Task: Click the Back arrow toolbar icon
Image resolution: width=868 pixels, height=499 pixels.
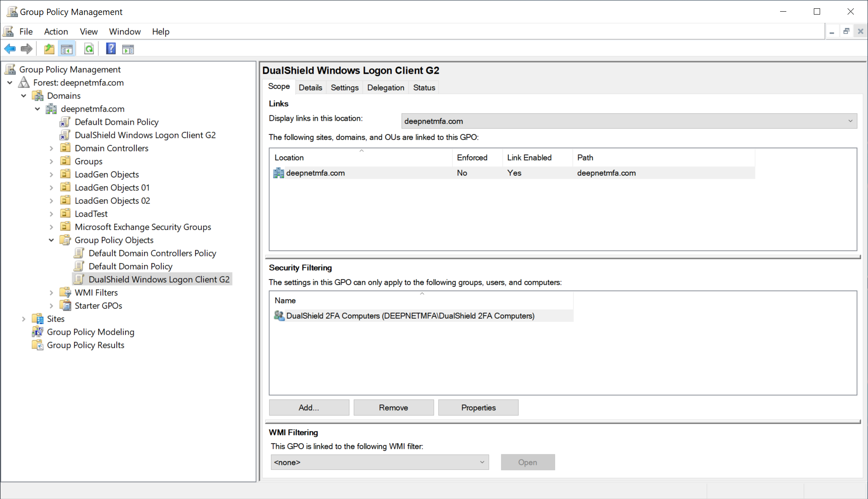Action: tap(10, 49)
